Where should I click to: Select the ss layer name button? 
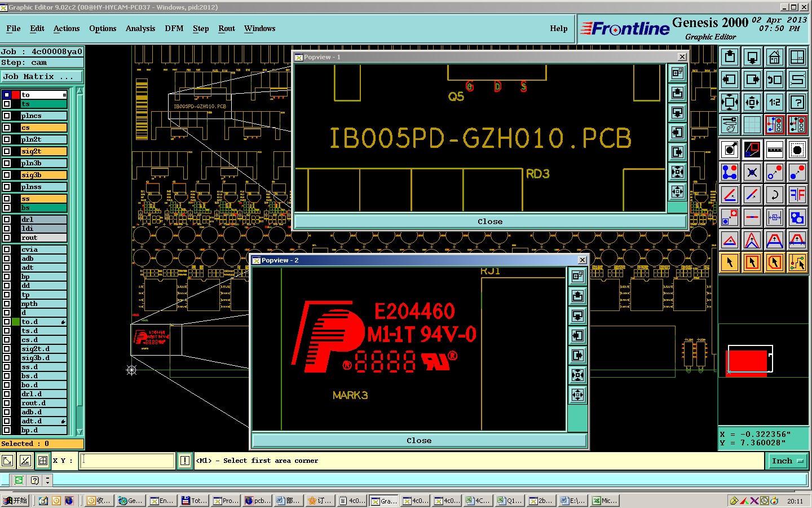pos(44,199)
